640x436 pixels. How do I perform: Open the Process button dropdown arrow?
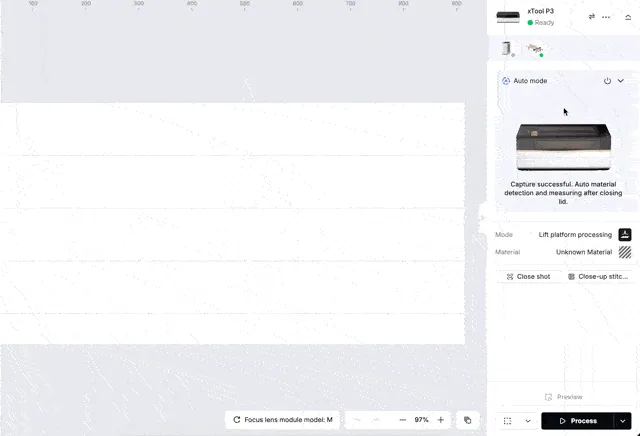tap(622, 421)
